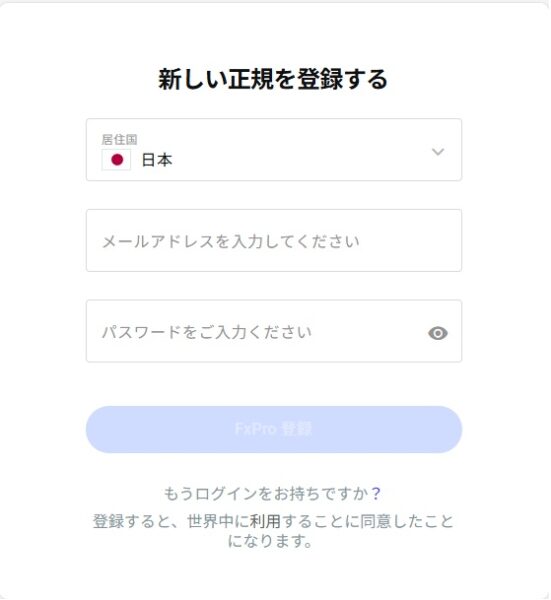Click the 居住国 field label

click(119, 139)
